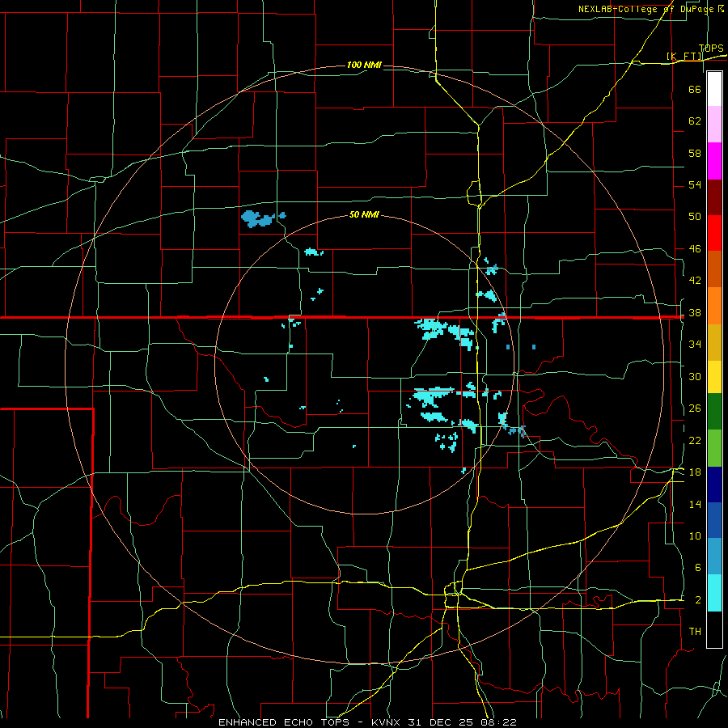Click the "ENHANCED ECHO TOPS" caption text
728x728 pixels.
click(283, 722)
